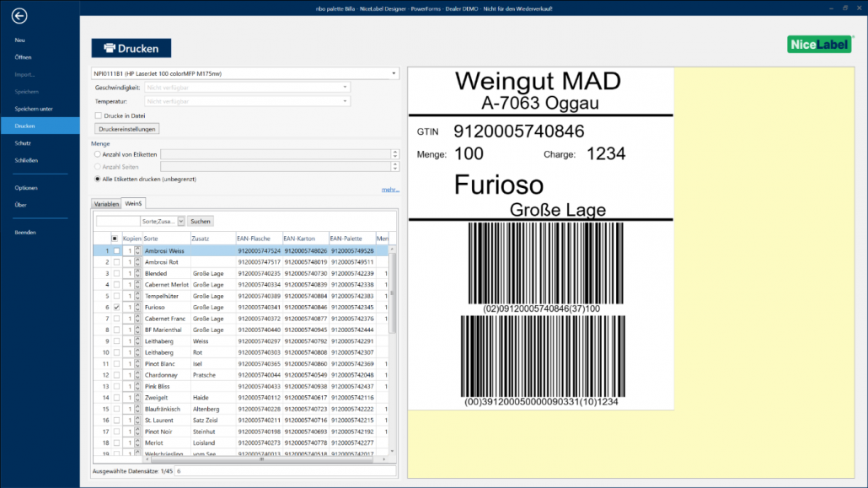This screenshot has width=868, height=488.
Task: Uncheck the Furioso row checkbox
Action: point(116,308)
